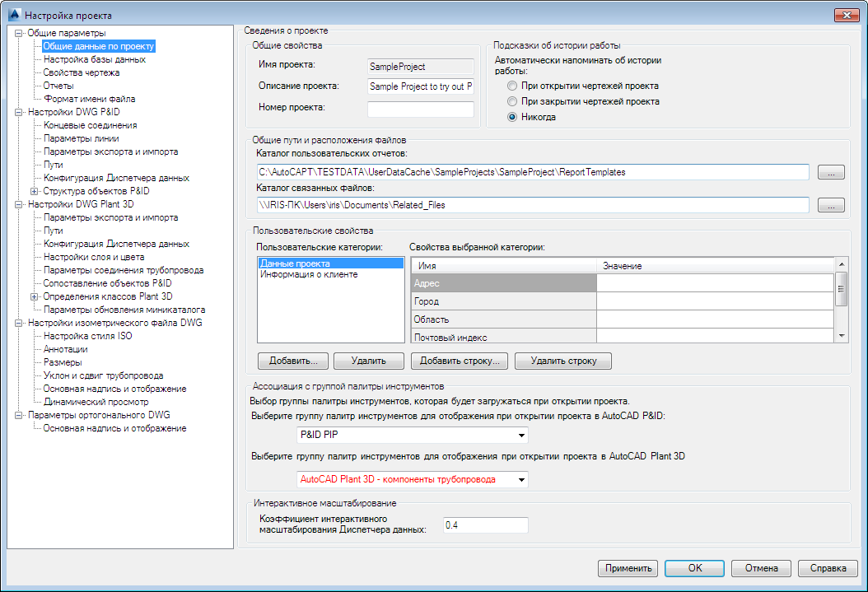The image size is (868, 592).
Task: Select 'Параметры обновления миникаталога' tree item
Action: point(124,310)
